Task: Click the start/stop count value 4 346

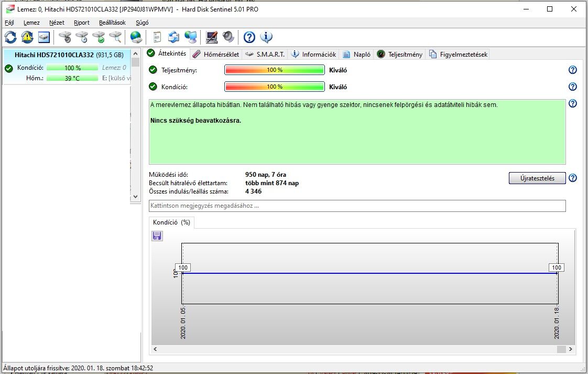Action: [254, 191]
